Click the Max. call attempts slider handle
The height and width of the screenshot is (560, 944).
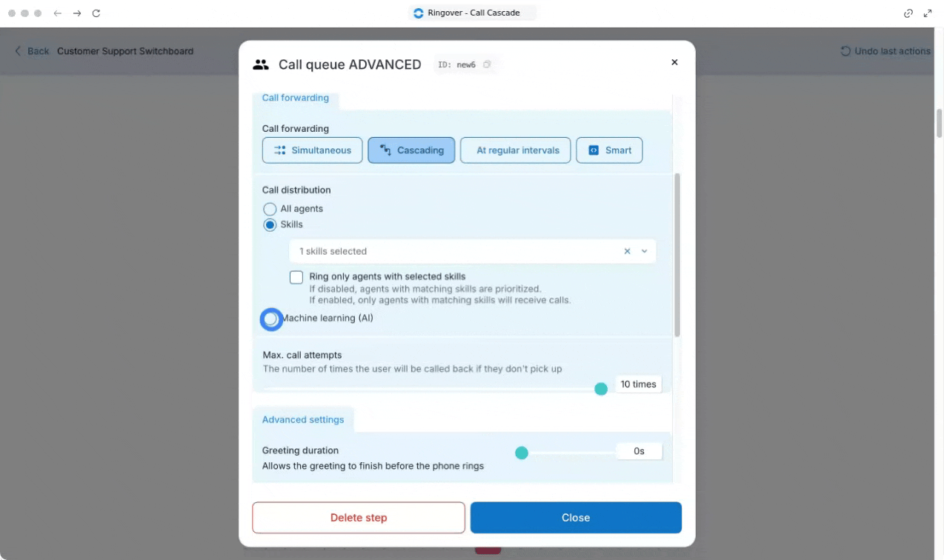click(601, 389)
